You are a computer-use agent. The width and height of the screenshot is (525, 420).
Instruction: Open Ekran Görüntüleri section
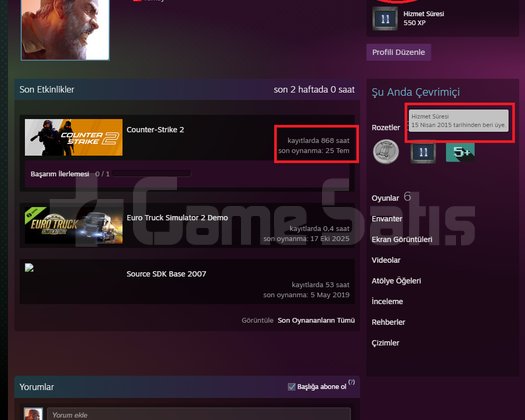coord(402,239)
